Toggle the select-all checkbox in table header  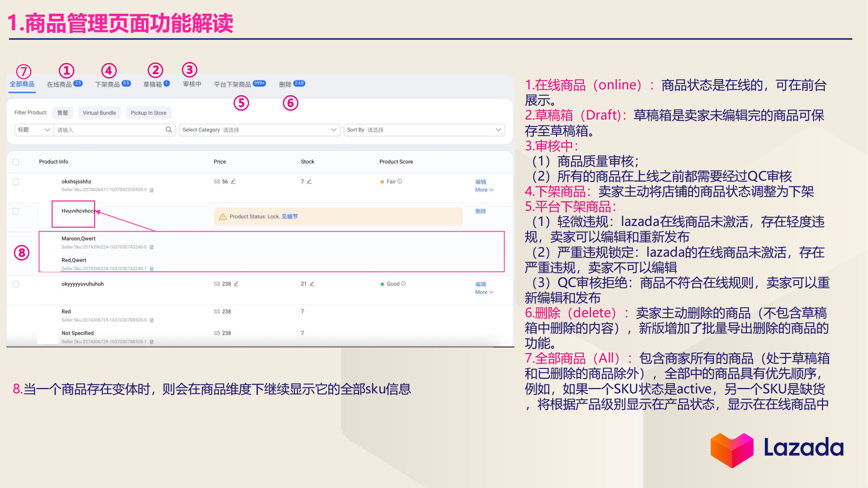[x=16, y=162]
